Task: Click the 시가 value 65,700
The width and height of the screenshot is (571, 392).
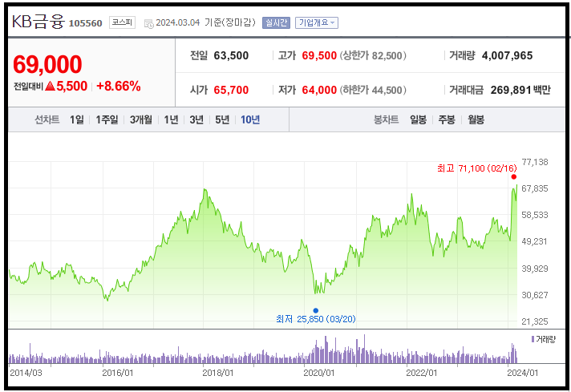Action: 231,90
